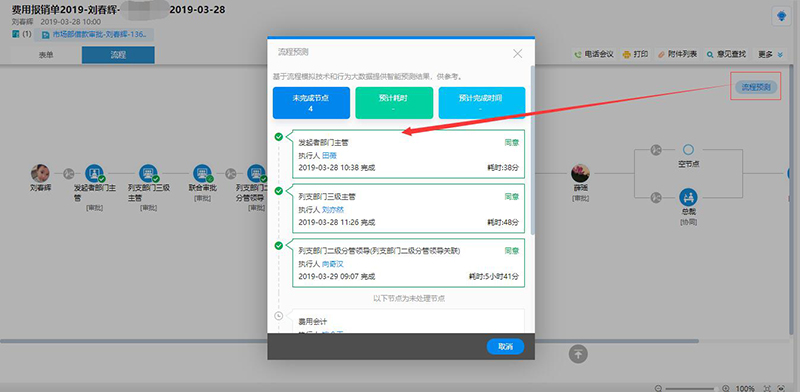Close the 流程预测 dialog with the X

(517, 53)
